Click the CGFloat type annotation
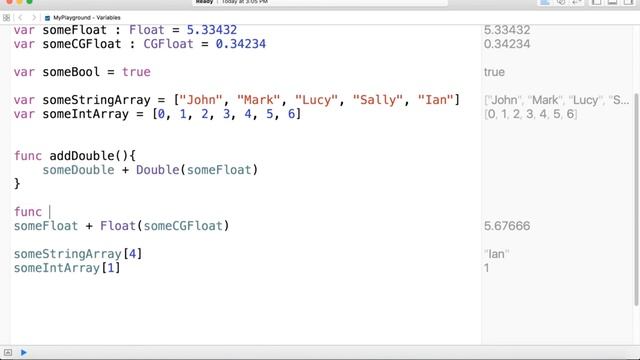The image size is (640, 360). click(168, 44)
